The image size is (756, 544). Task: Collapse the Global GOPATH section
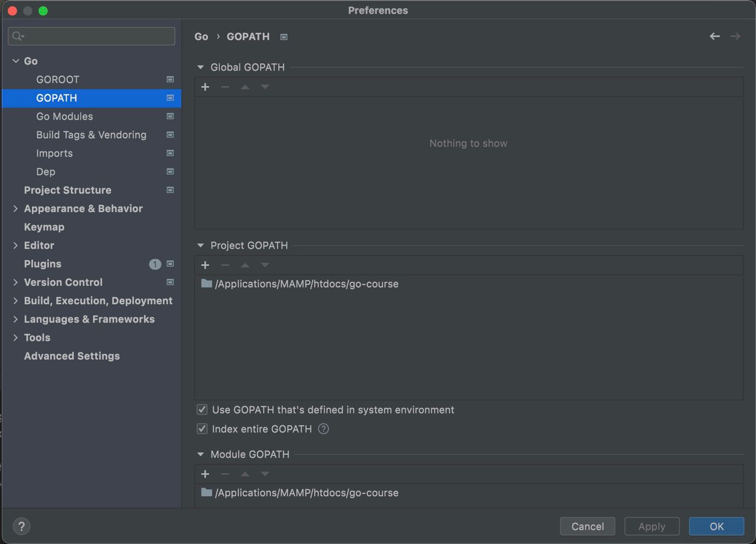[x=200, y=67]
